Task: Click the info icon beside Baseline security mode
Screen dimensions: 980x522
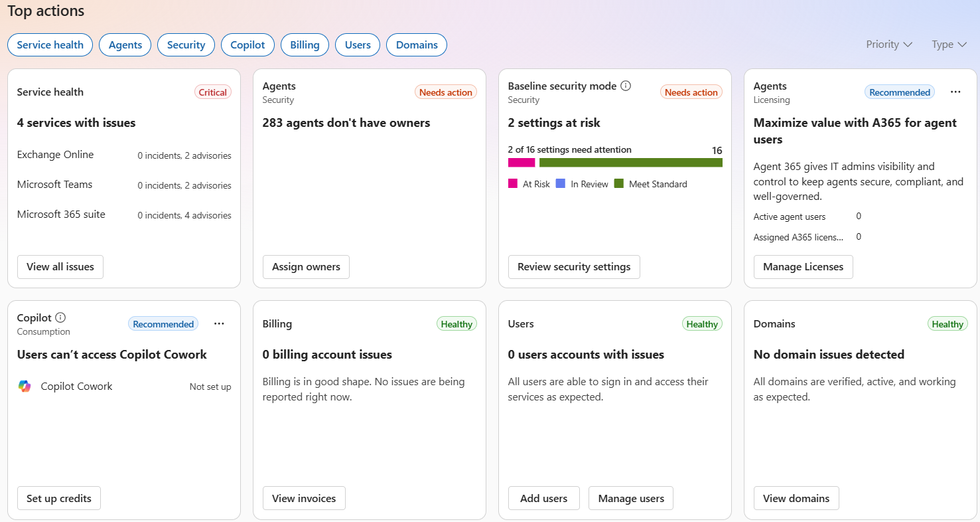Action: tap(626, 86)
